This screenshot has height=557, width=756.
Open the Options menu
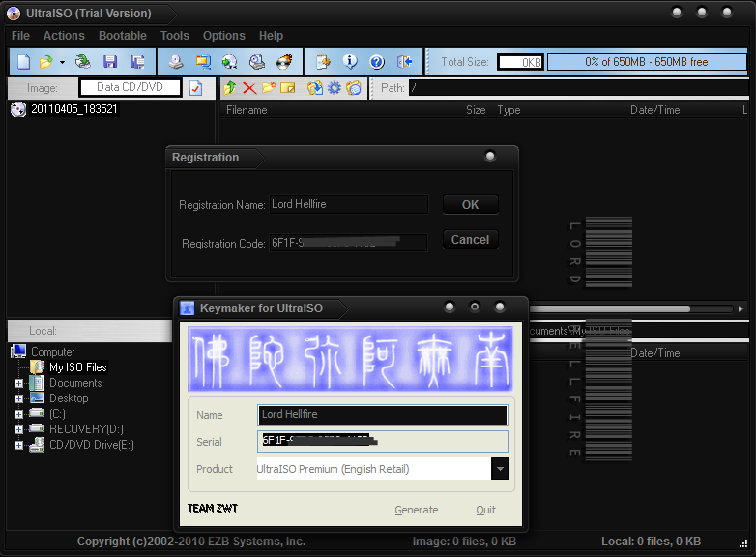click(223, 36)
